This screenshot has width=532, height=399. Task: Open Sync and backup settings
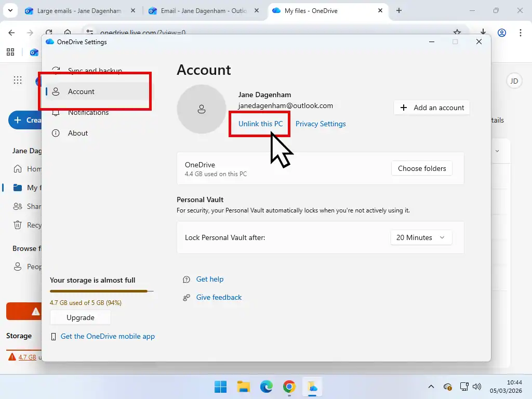point(95,71)
